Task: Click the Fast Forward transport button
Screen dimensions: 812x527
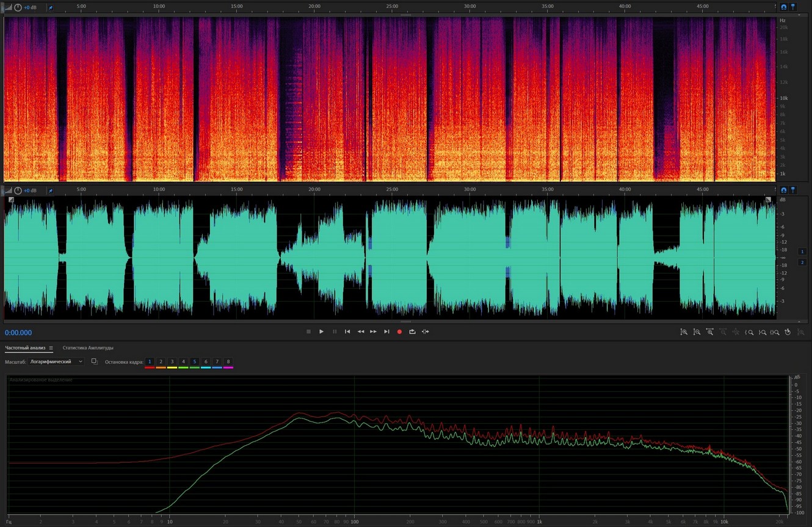Action: point(373,332)
